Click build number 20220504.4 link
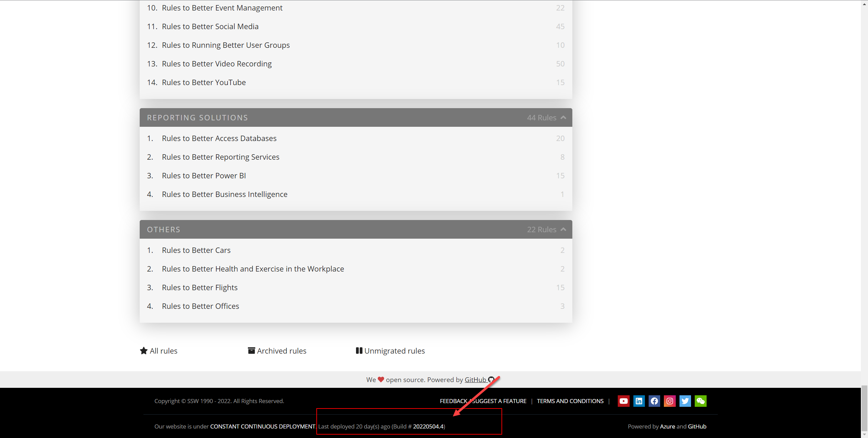Screen dimensions: 868x438 428,426
